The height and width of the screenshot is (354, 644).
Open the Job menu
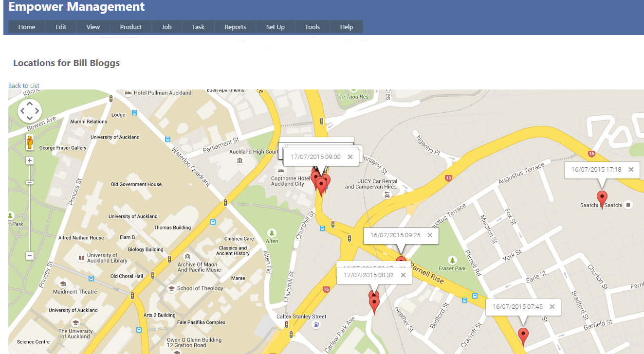pyautogui.click(x=166, y=27)
